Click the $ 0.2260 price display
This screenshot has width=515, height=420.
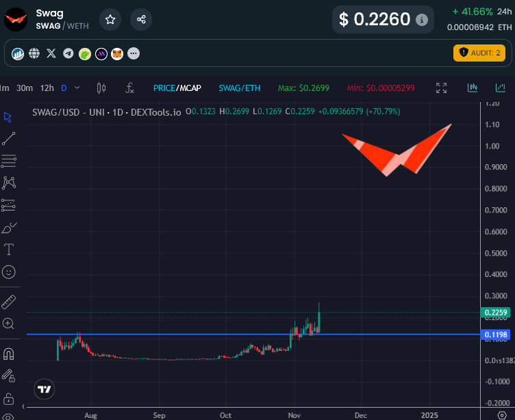point(375,19)
